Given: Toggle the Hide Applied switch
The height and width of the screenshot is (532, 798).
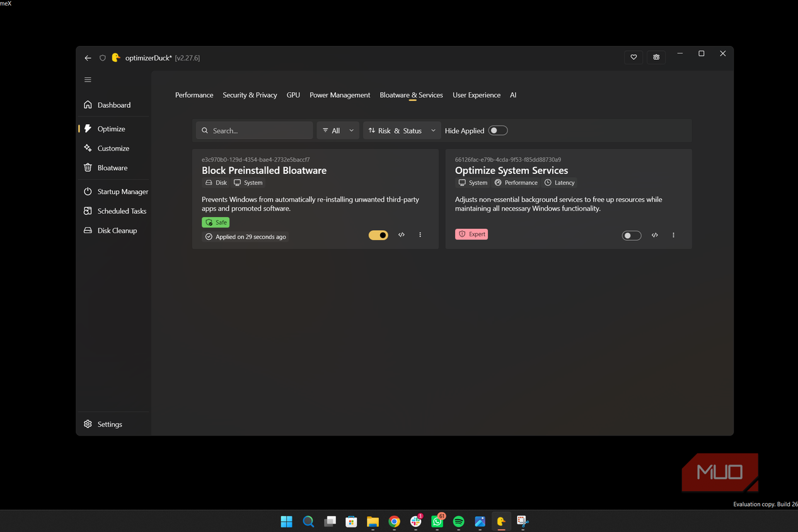Looking at the screenshot, I should coord(498,130).
